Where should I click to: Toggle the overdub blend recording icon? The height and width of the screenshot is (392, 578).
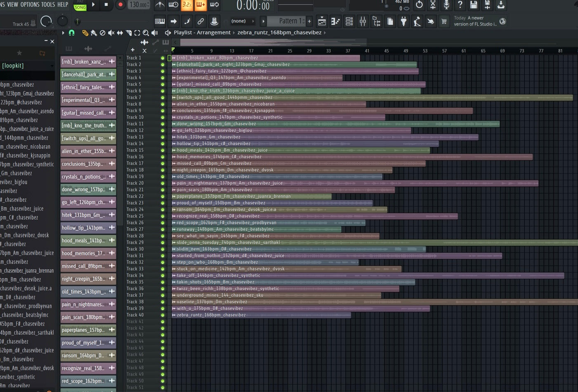click(x=201, y=5)
